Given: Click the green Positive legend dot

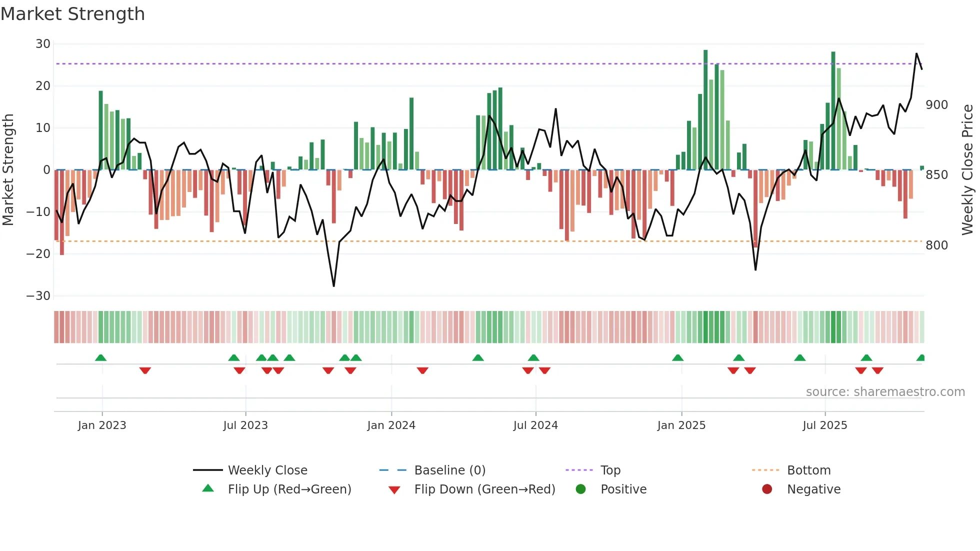Looking at the screenshot, I should coord(580,489).
